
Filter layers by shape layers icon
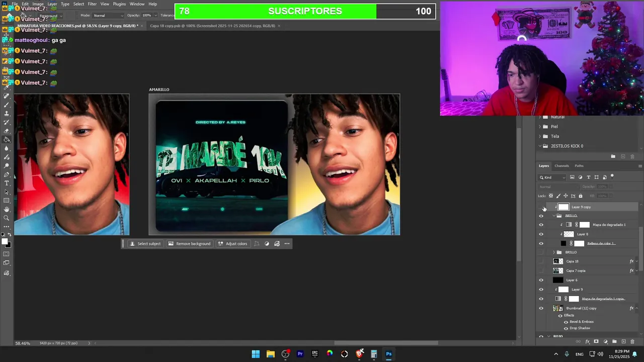point(597,177)
